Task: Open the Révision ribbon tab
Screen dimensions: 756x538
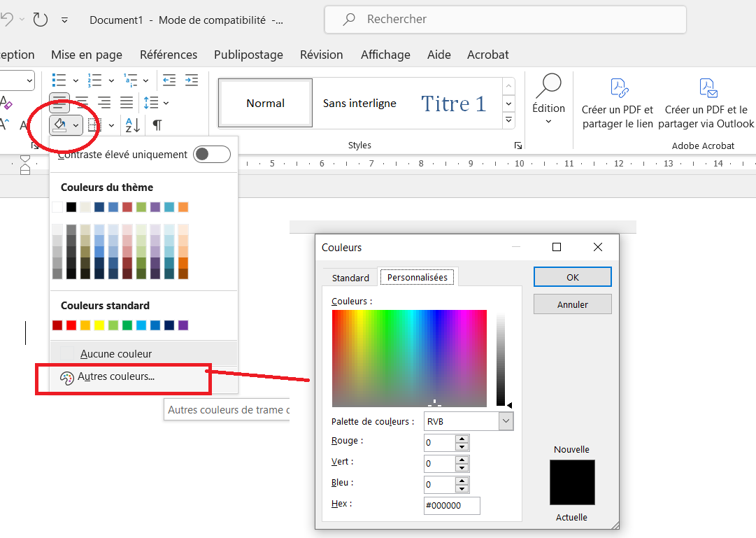Action: pos(321,55)
